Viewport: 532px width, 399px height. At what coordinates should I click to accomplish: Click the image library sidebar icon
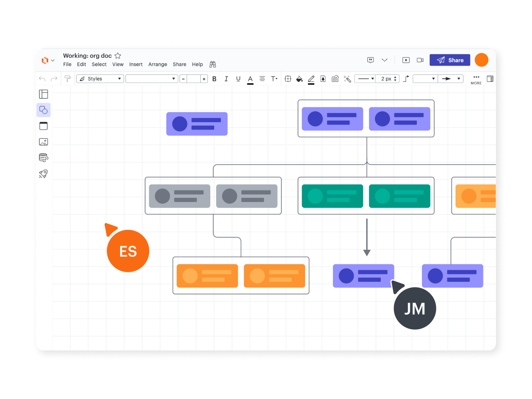point(43,142)
